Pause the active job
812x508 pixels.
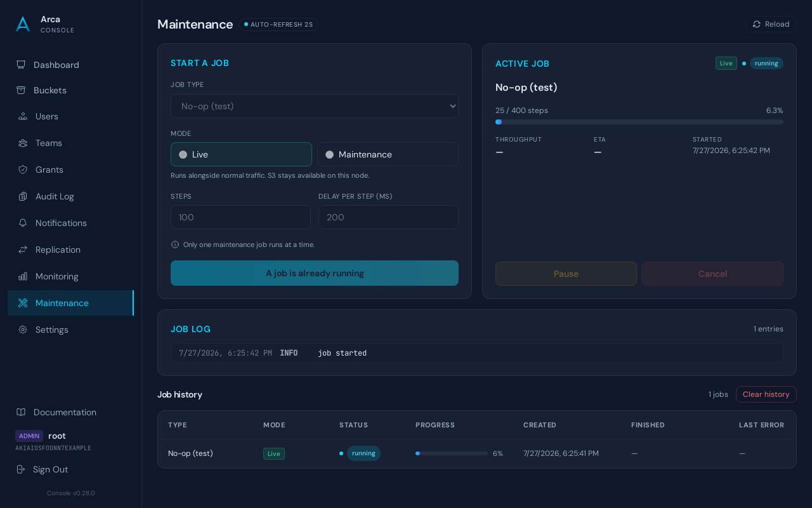tap(566, 274)
